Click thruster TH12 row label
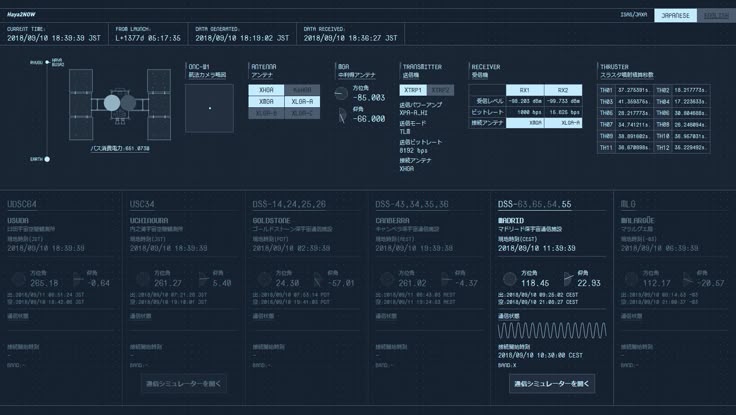736x415 pixels. click(x=663, y=147)
